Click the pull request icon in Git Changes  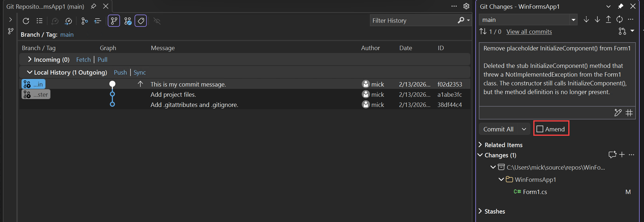(x=622, y=31)
